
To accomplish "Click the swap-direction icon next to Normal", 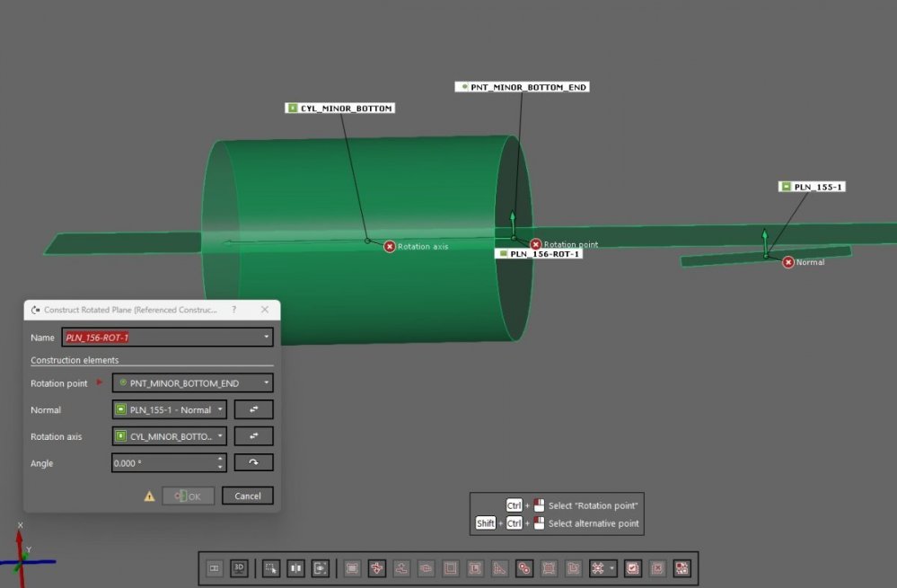I will (254, 409).
